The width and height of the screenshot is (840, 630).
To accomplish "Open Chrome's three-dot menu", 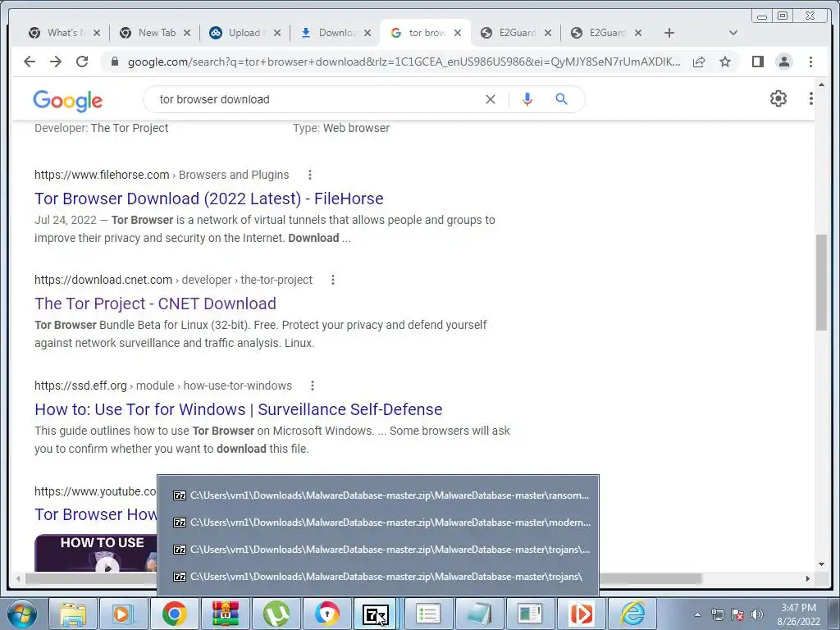I will [x=810, y=62].
